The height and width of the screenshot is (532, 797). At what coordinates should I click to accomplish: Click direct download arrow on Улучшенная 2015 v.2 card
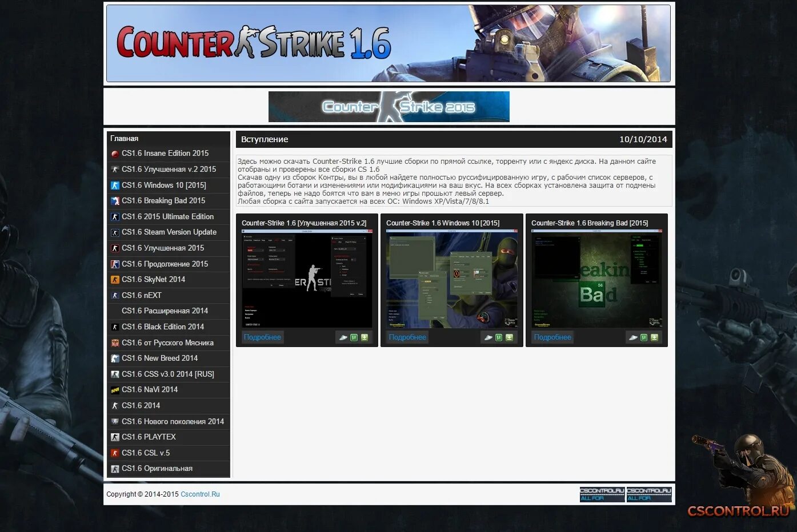(x=365, y=337)
